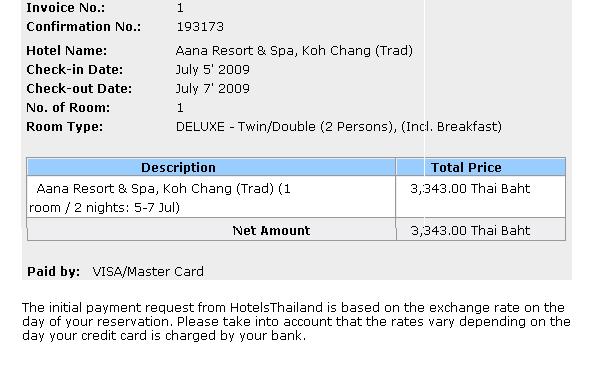
Task: Click the 3,343.00 Thai Baht total price cell
Action: (x=481, y=197)
